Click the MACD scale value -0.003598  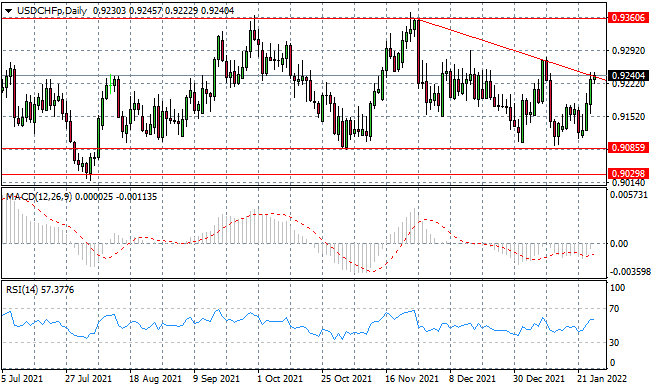click(x=630, y=272)
